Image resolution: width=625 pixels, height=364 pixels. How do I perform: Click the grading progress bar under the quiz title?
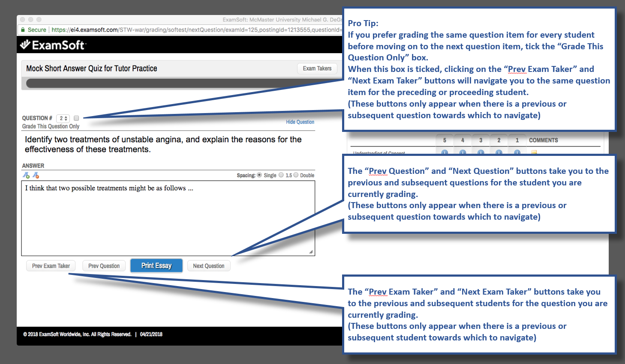coord(184,83)
